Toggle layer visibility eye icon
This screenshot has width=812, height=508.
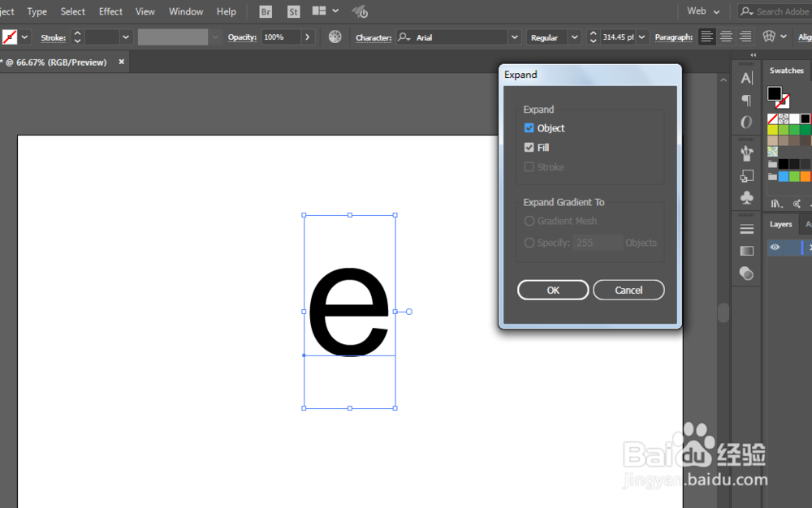775,248
